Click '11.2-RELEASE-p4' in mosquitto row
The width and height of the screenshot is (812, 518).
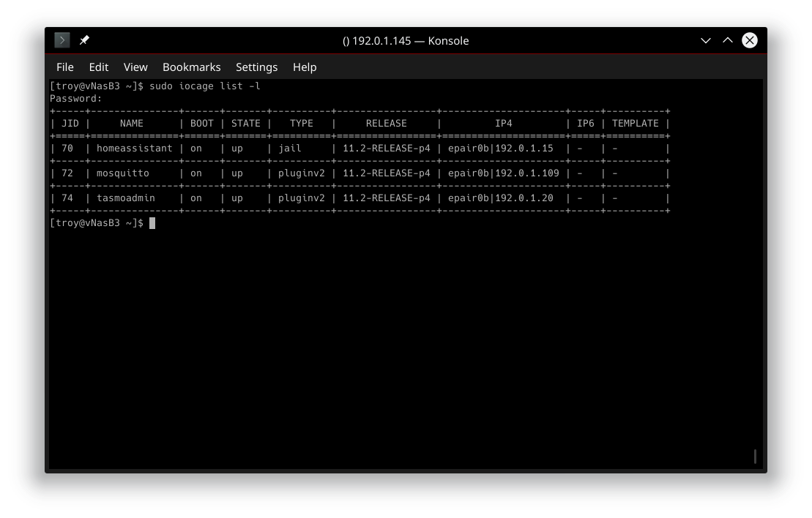coord(387,173)
